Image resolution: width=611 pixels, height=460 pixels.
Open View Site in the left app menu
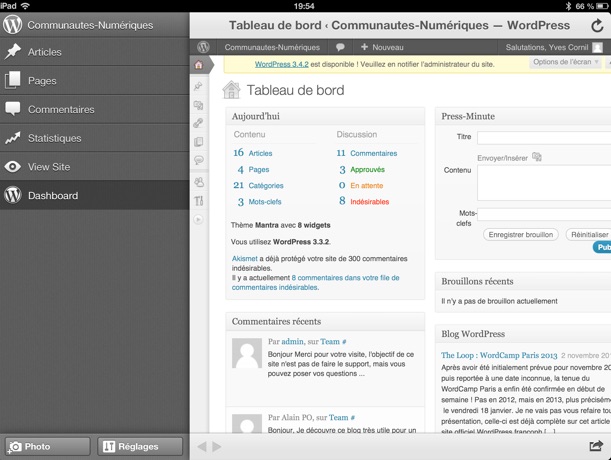point(95,167)
